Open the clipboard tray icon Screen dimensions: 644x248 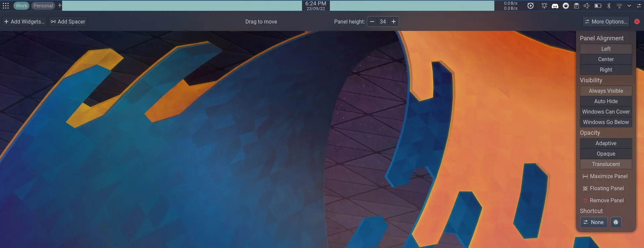577,6
